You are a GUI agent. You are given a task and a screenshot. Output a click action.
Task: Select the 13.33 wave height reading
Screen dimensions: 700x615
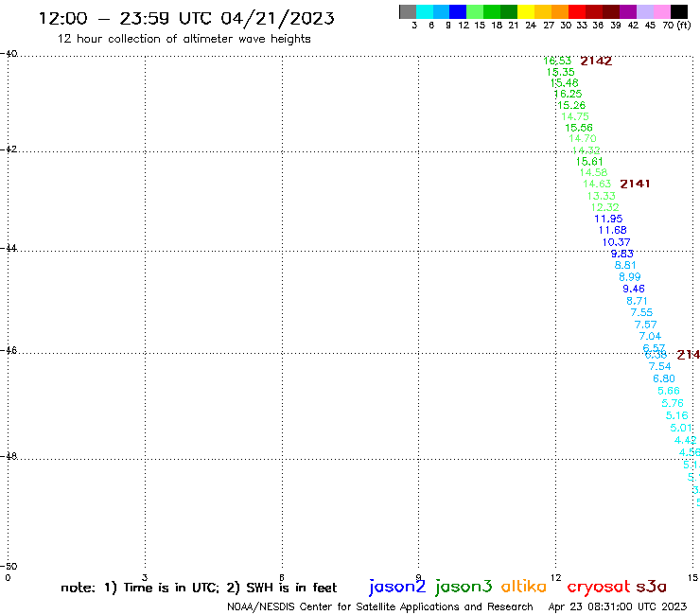pyautogui.click(x=601, y=196)
